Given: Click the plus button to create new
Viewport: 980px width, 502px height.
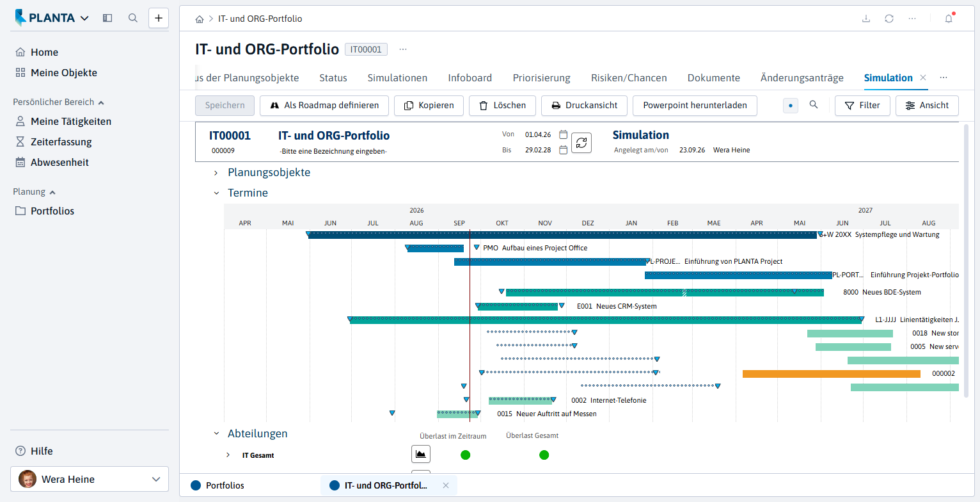Looking at the screenshot, I should click(x=159, y=18).
